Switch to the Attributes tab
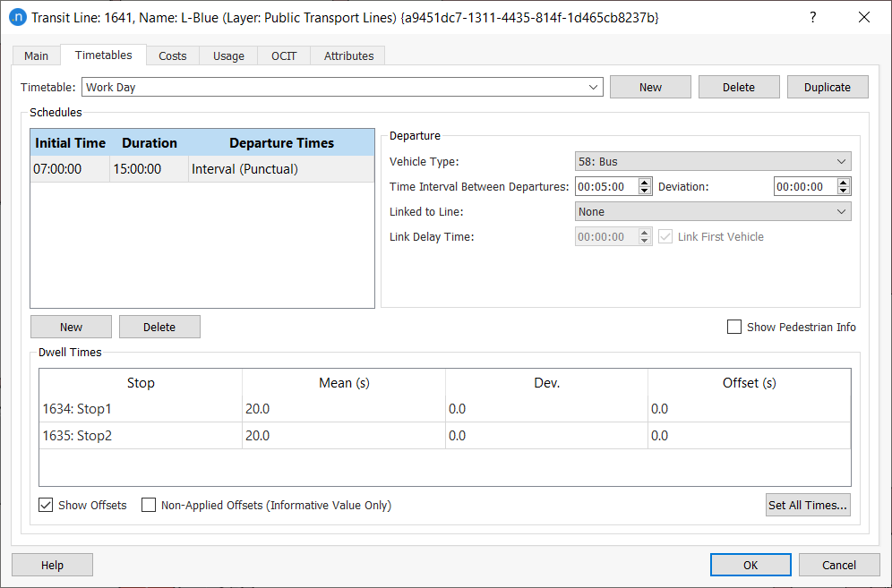This screenshot has height=588, width=892. click(348, 55)
